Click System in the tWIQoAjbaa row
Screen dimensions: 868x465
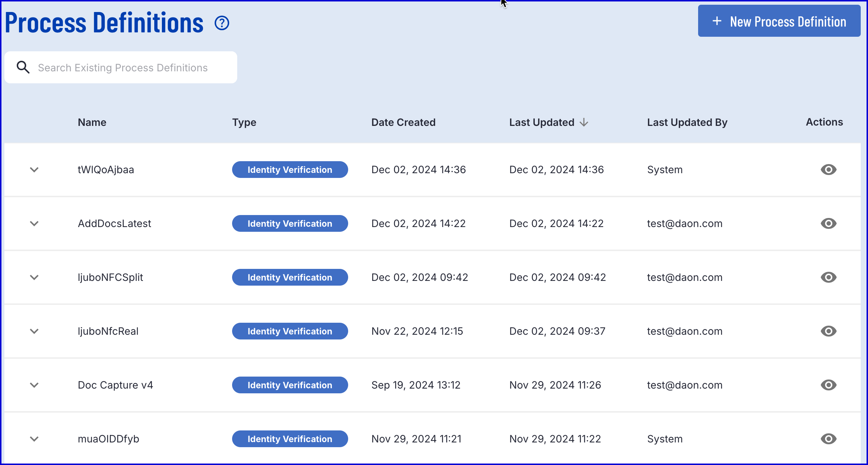click(665, 170)
